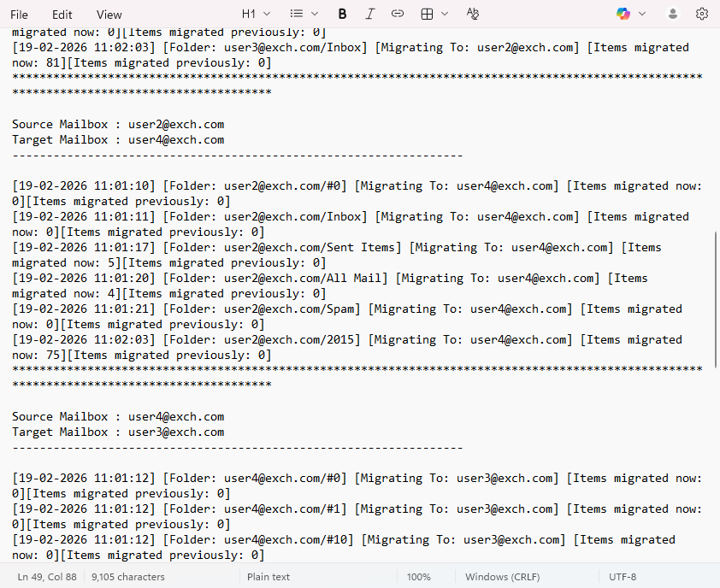
Task: Open the File menu
Action: 19,15
